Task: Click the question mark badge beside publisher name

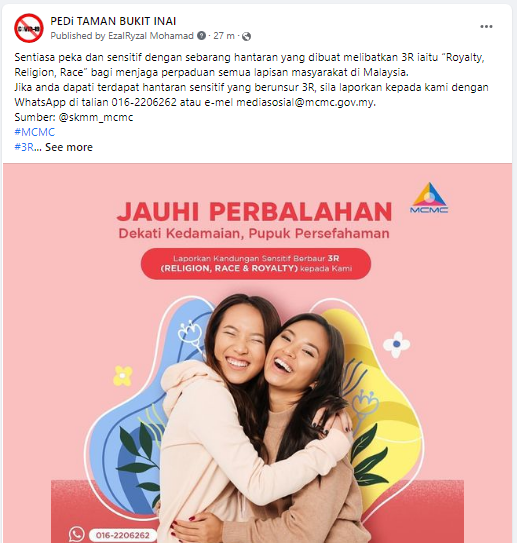Action: point(201,36)
